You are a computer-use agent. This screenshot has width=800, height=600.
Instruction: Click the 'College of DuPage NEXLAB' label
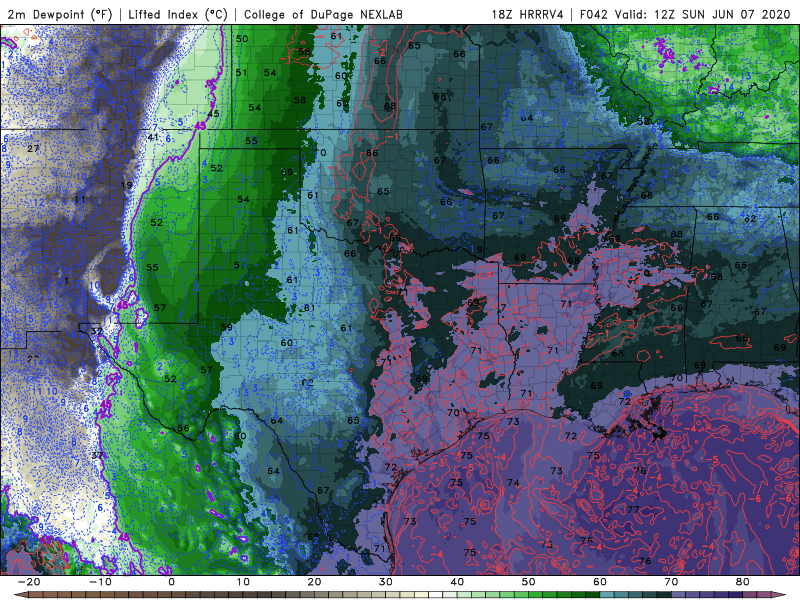[x=323, y=14]
